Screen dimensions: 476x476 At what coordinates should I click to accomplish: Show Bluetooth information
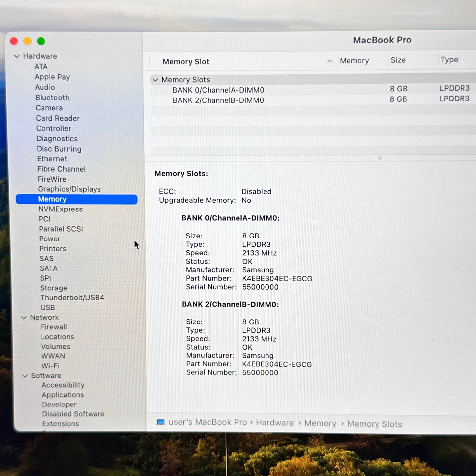pos(52,98)
